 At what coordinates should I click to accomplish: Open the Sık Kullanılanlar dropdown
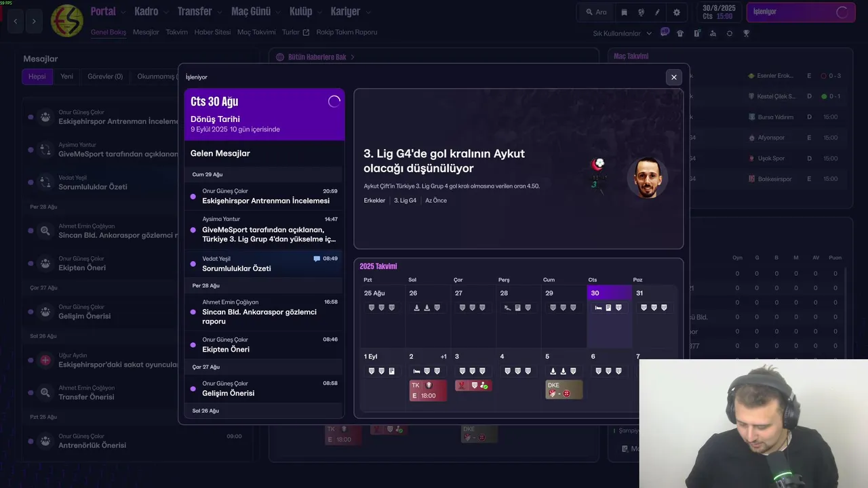[623, 33]
